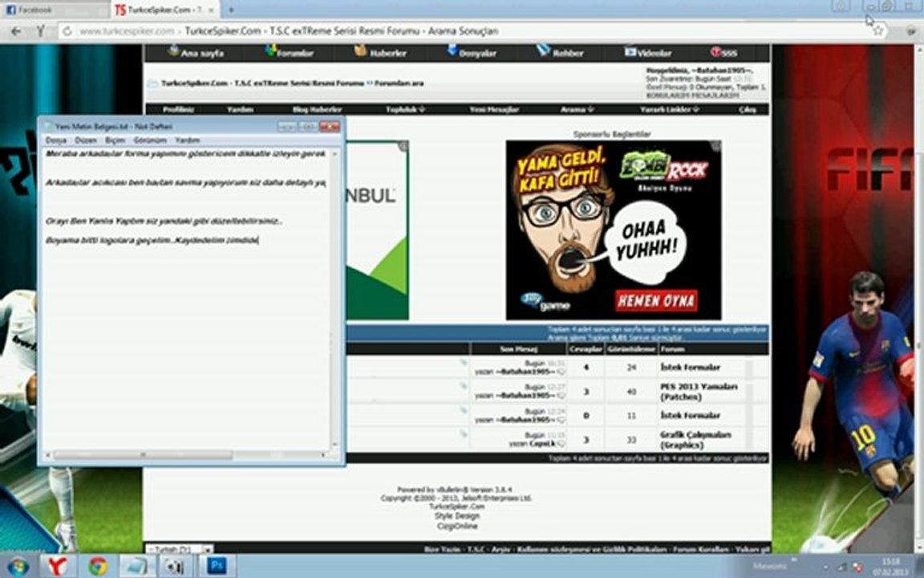View Yeni Mesajlar
This screenshot has width=924, height=578.
494,109
